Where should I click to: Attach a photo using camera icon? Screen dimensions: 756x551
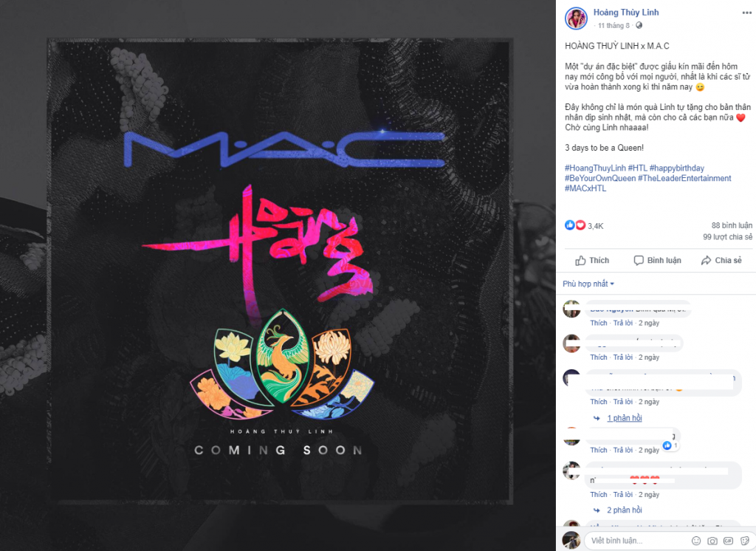click(x=712, y=541)
